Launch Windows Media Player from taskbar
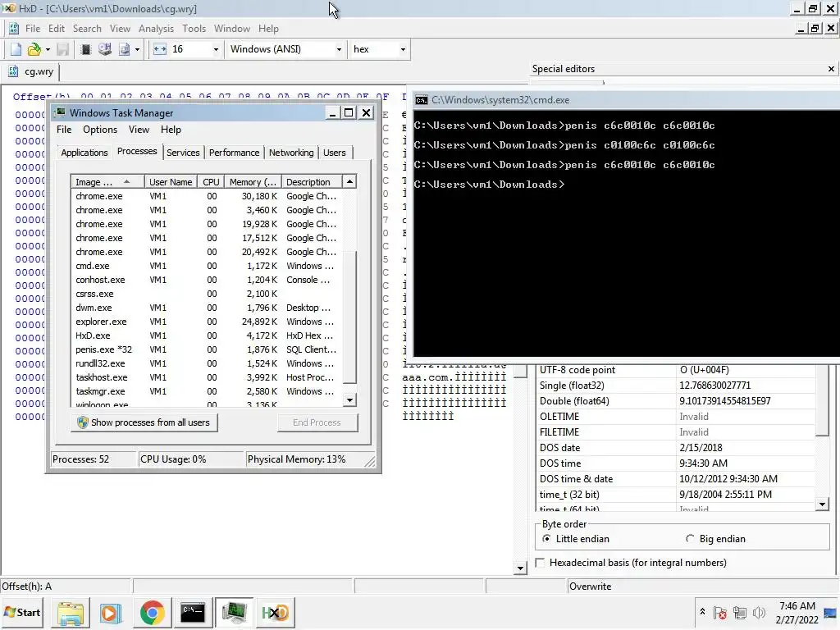 pos(111,613)
